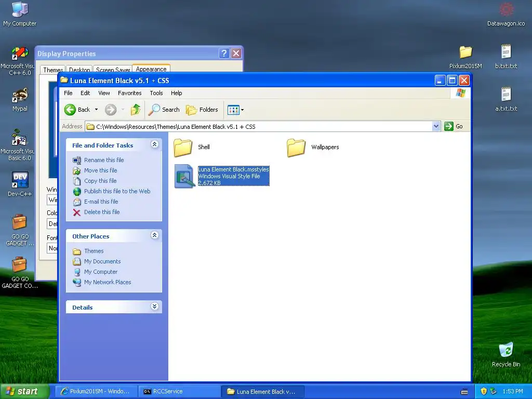
Task: Click the Go button
Action: coord(454,126)
